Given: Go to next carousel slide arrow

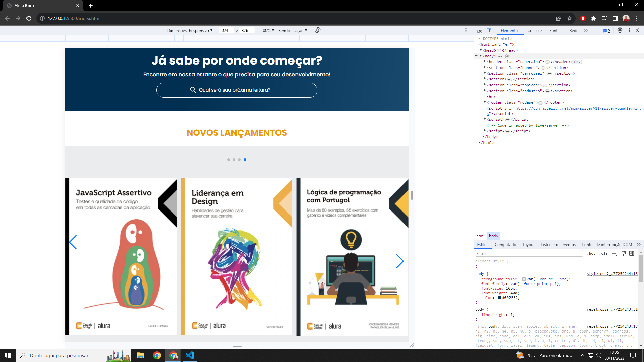Looking at the screenshot, I should [399, 261].
